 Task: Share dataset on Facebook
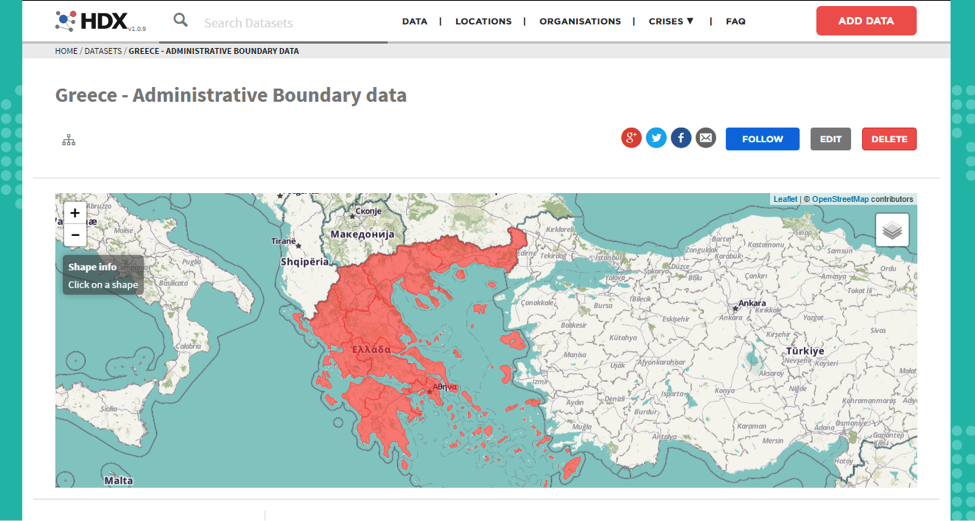tap(681, 138)
